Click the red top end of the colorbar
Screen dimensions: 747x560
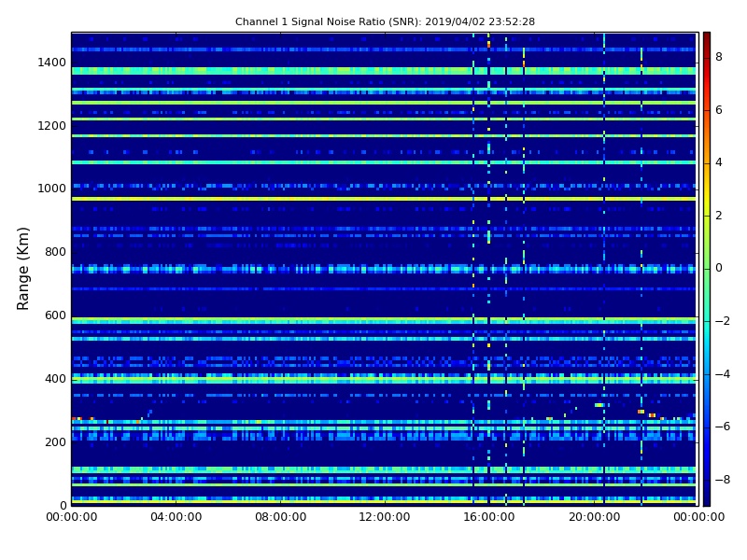[707, 37]
